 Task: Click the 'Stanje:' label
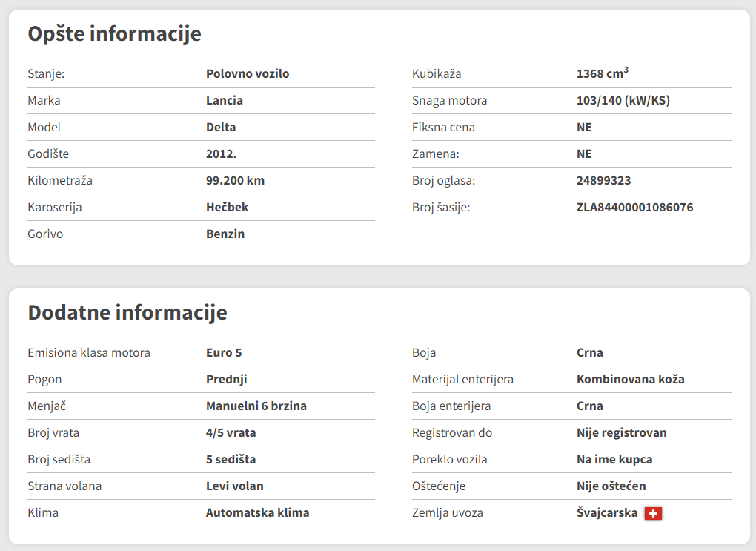coord(46,74)
